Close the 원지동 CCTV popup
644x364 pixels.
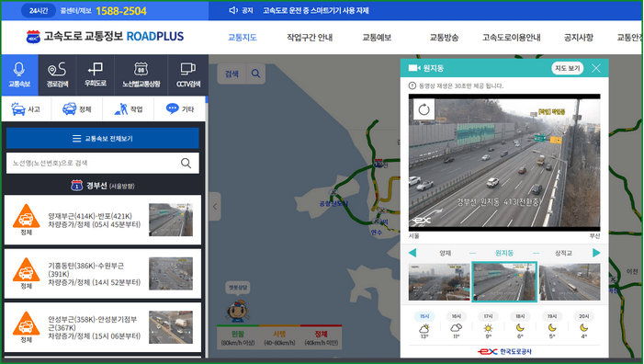(x=596, y=68)
